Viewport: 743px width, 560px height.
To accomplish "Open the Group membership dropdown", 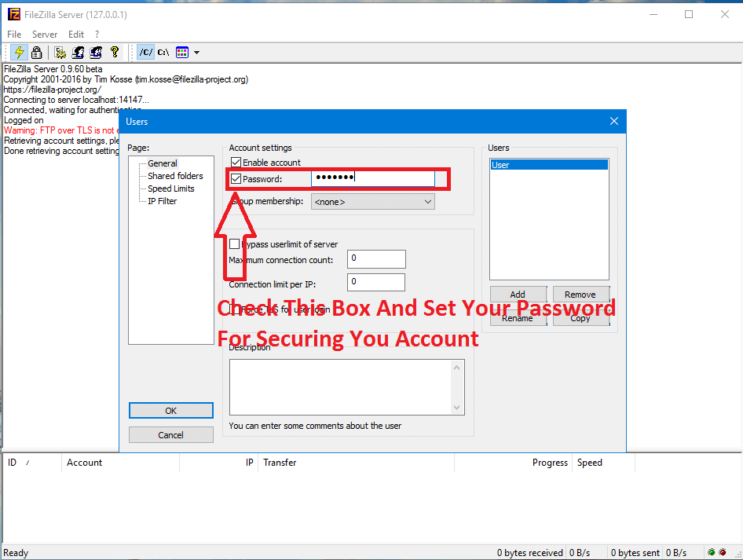I will pyautogui.click(x=372, y=201).
